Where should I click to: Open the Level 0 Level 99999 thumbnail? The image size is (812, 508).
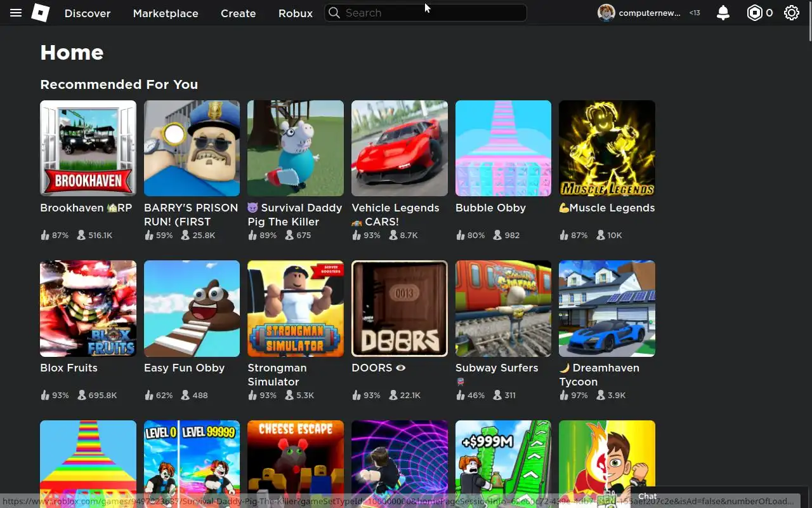click(192, 464)
